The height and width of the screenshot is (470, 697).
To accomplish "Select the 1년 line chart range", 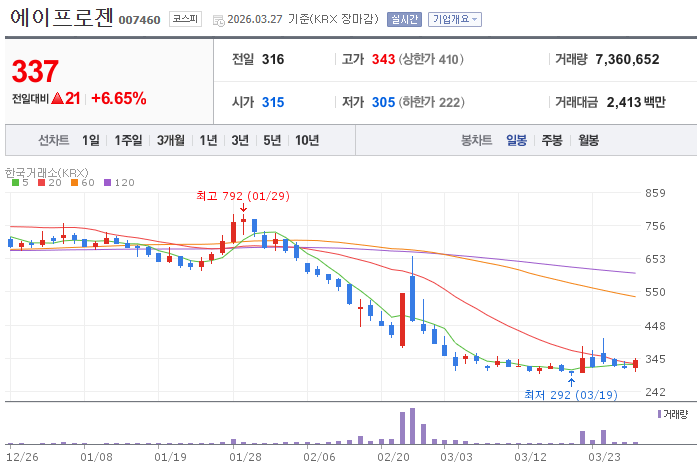I will click(208, 141).
